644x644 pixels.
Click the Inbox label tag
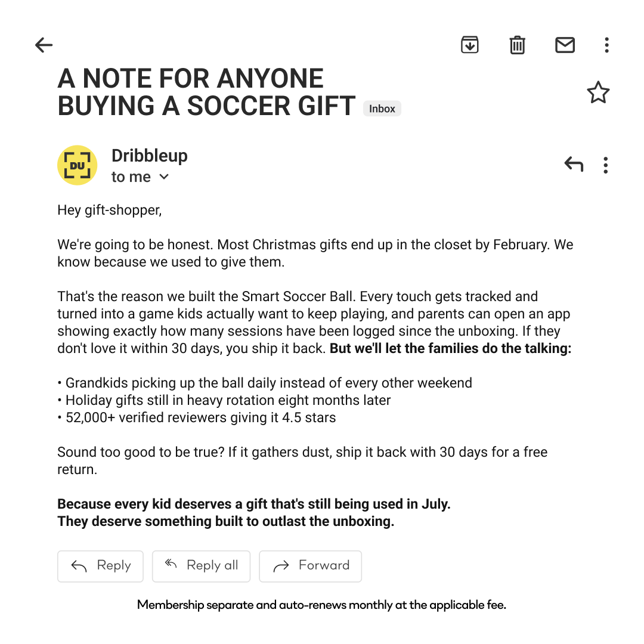click(382, 109)
